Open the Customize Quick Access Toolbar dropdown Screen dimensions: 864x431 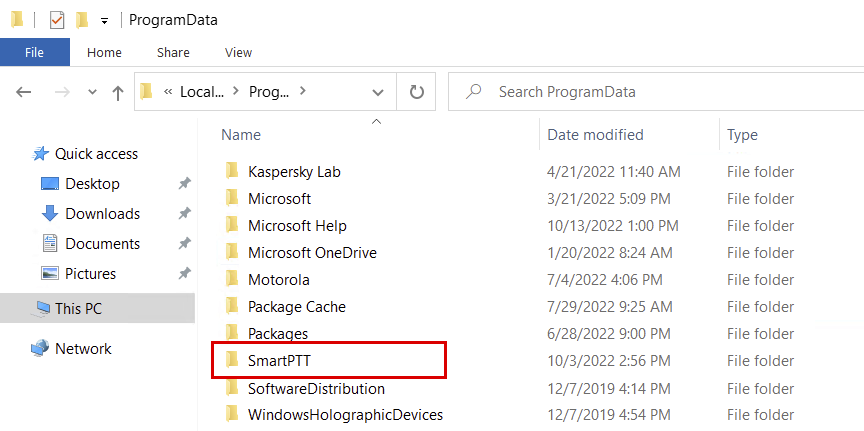point(104,21)
